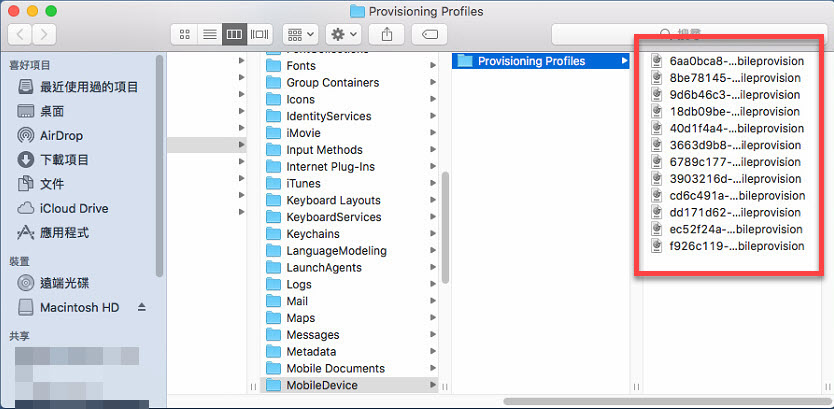Select the Provisioning Profiles folder
This screenshot has width=834, height=409.
tap(541, 61)
